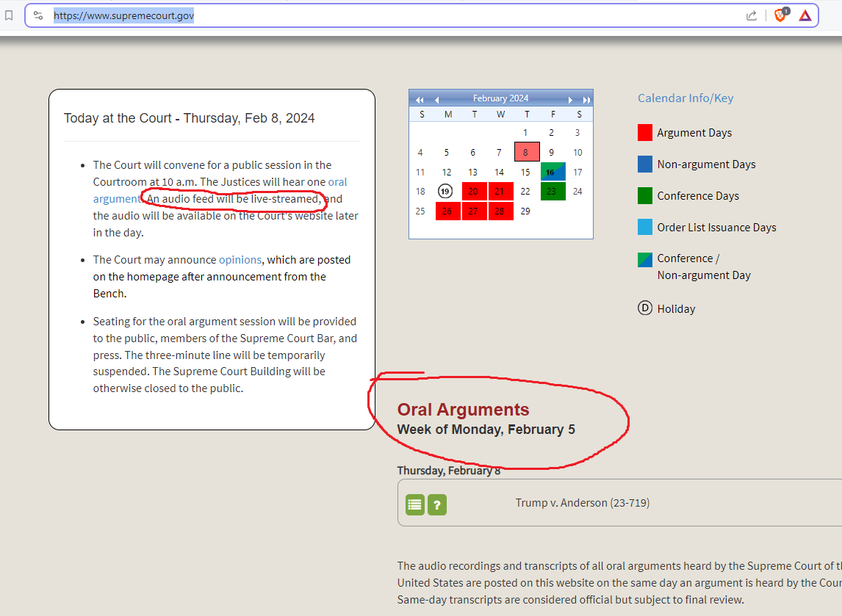
Task: Click the Order List Issuance Days swatch
Action: point(645,227)
